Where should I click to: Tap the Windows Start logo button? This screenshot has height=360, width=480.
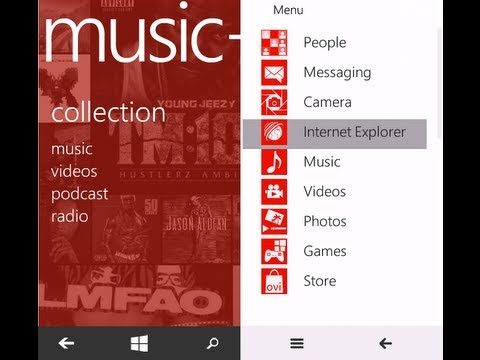(139, 343)
